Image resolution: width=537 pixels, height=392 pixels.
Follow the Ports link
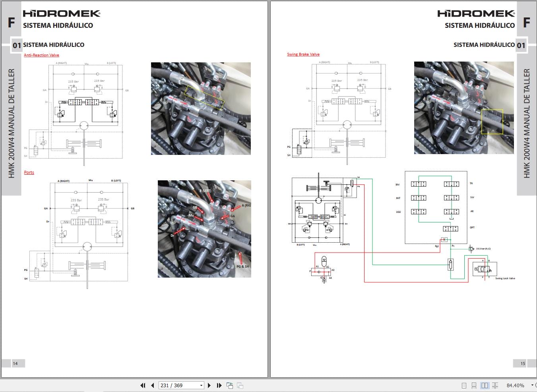[x=29, y=172]
